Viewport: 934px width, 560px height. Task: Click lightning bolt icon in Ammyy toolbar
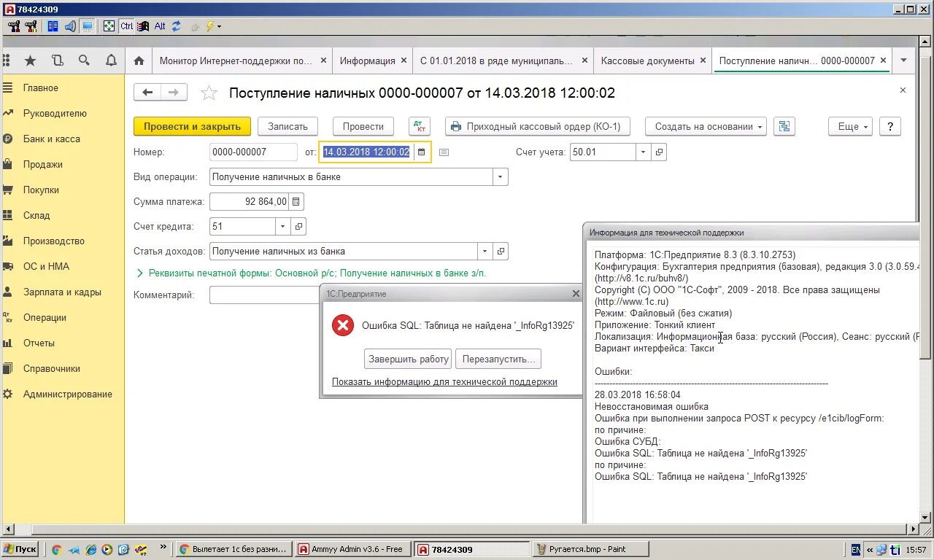[x=209, y=26]
